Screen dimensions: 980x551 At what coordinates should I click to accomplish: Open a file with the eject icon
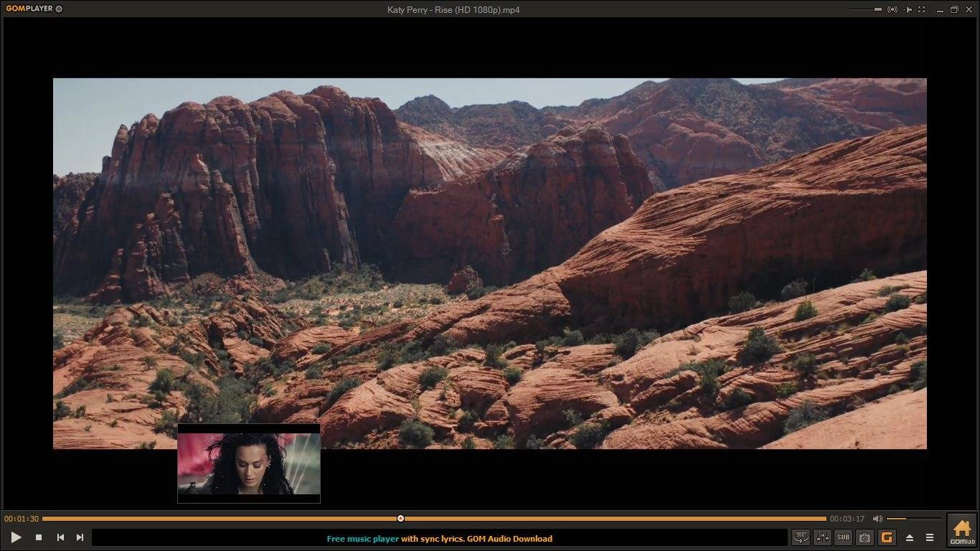(910, 537)
